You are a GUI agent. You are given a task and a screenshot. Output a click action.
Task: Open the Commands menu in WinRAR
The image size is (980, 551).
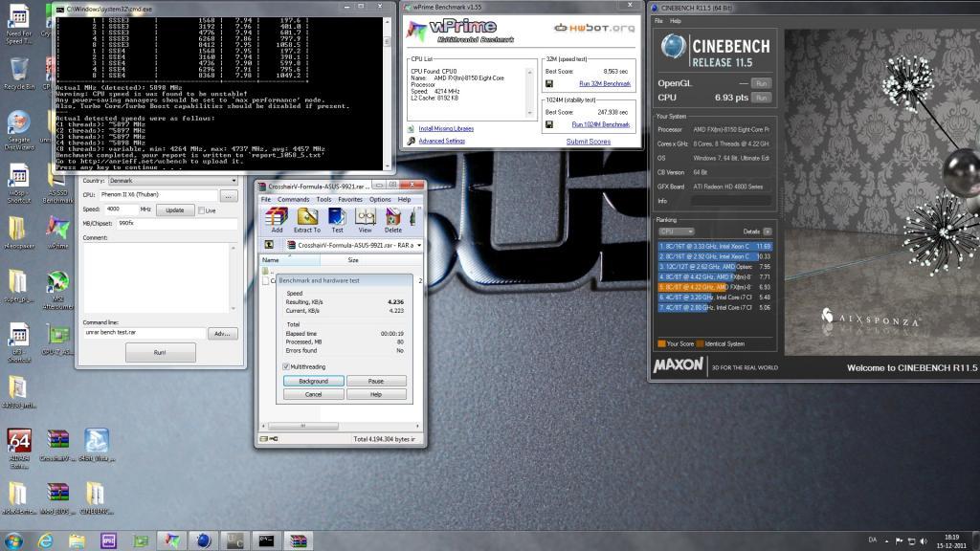(x=293, y=199)
